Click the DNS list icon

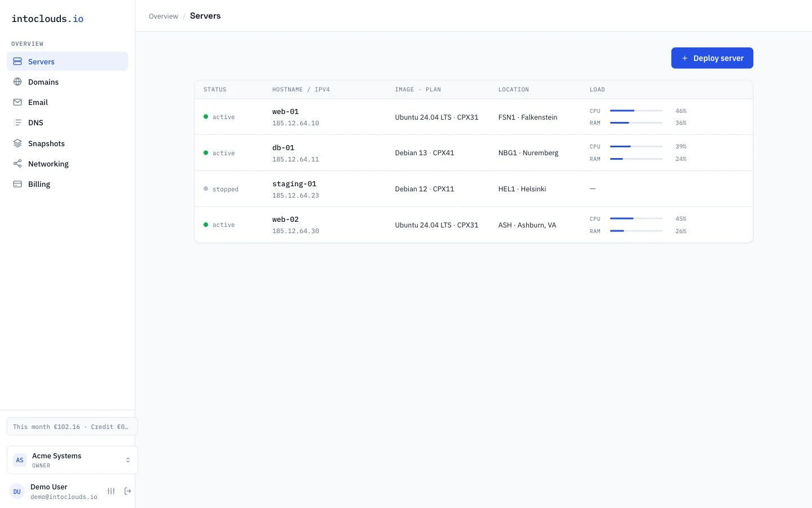click(x=17, y=122)
